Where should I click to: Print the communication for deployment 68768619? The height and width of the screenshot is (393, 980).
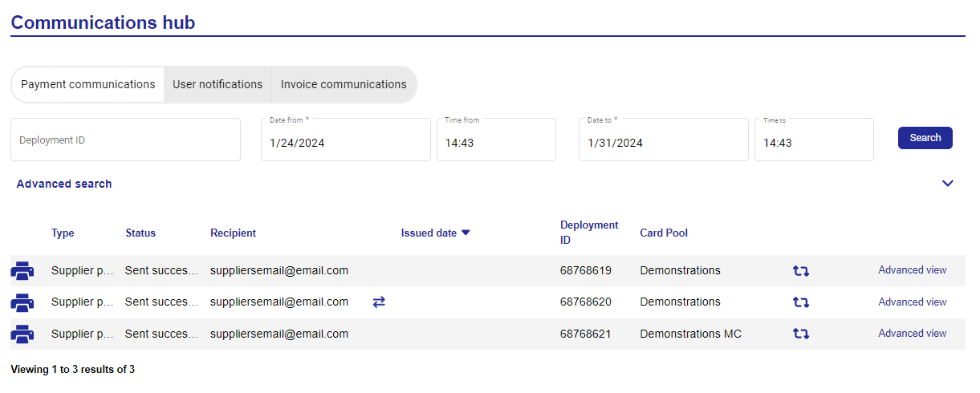point(22,271)
